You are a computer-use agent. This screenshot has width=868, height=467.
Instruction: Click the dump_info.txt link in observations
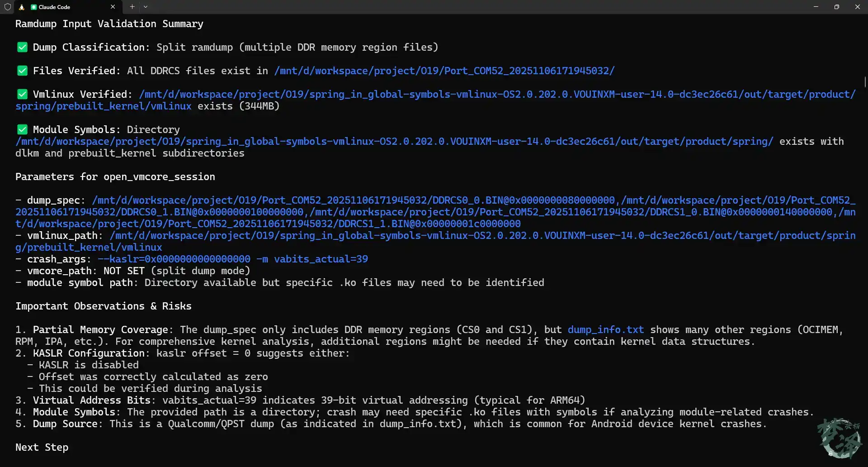tap(605, 330)
